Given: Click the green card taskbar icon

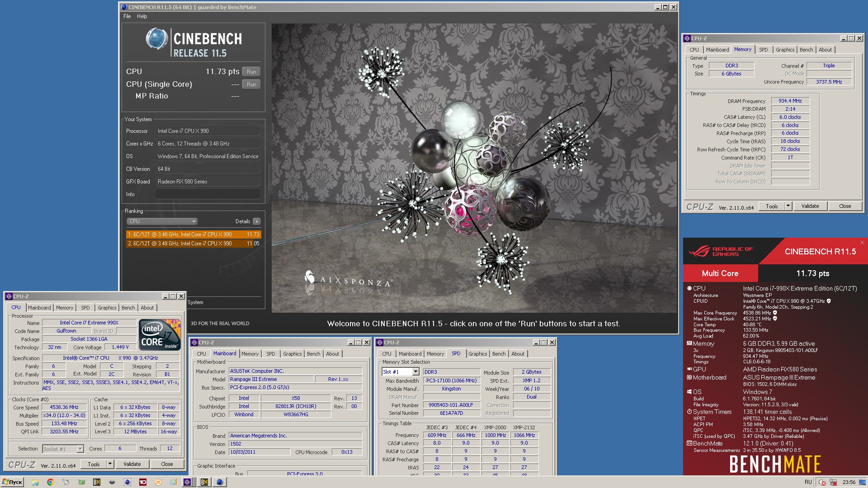Looking at the screenshot, I should click(x=81, y=482).
